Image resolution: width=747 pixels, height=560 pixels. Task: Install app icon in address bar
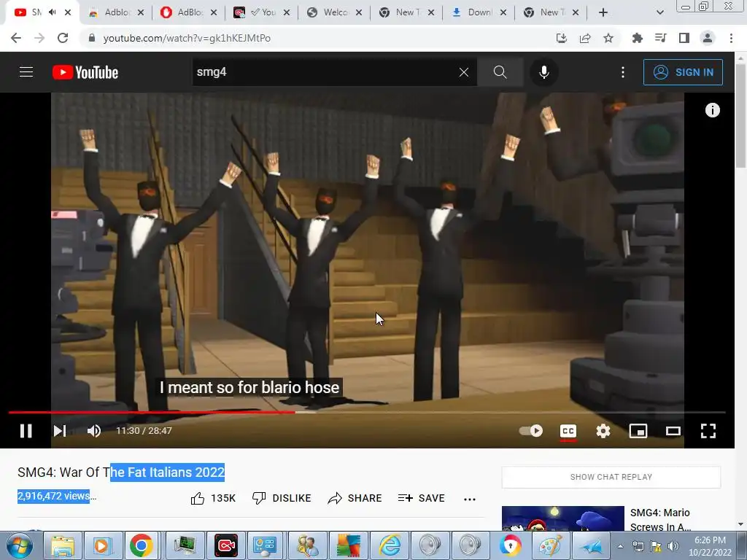click(x=562, y=38)
